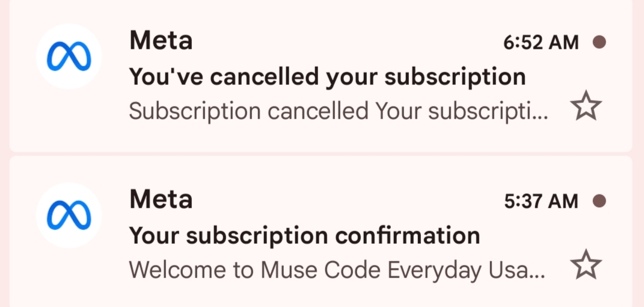Tap Meta avatar on 5:37 AM email
Viewport: 644px width, 307px height.
point(69,216)
